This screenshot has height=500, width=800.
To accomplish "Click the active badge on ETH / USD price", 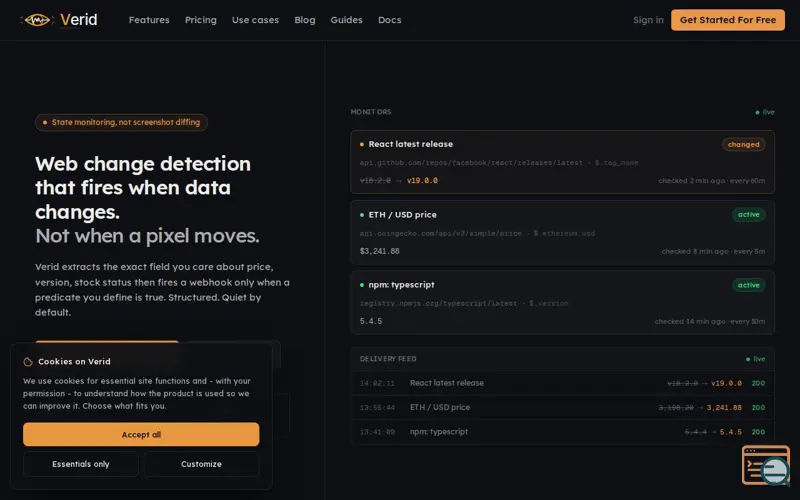I will tap(748, 215).
